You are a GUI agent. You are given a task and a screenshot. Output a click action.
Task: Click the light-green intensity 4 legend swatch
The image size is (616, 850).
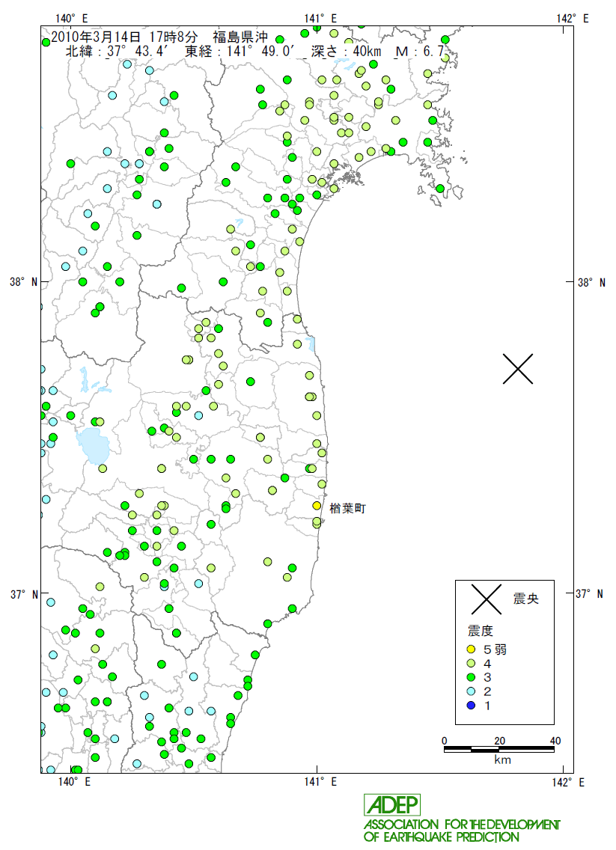(471, 663)
